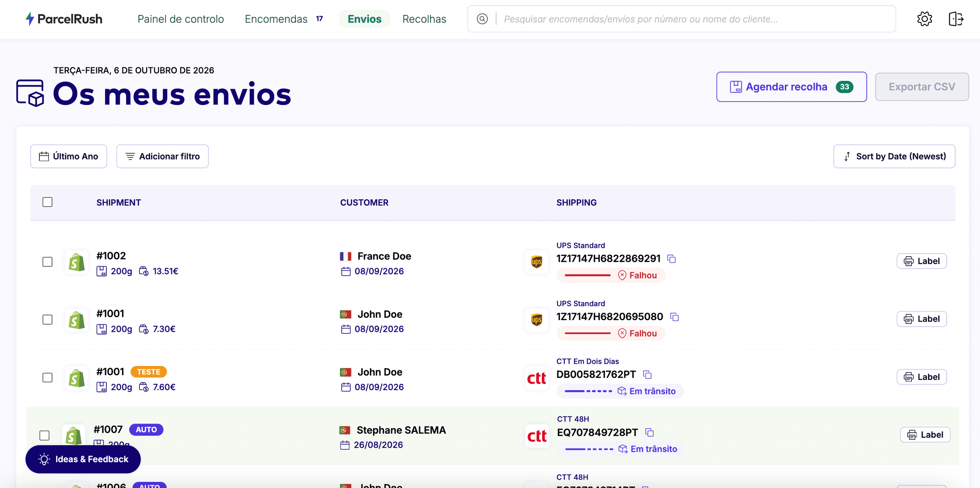This screenshot has width=980, height=488.
Task: Click the ParcelRush logo
Action: [64, 19]
